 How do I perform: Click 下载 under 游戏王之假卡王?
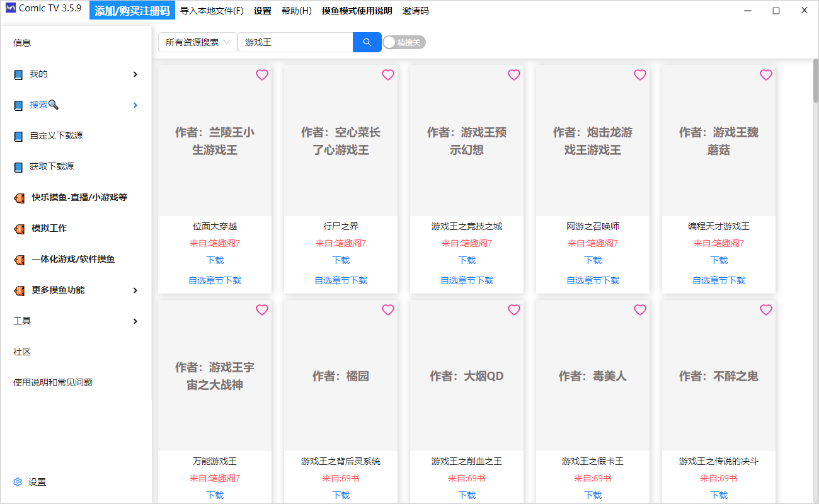593,495
